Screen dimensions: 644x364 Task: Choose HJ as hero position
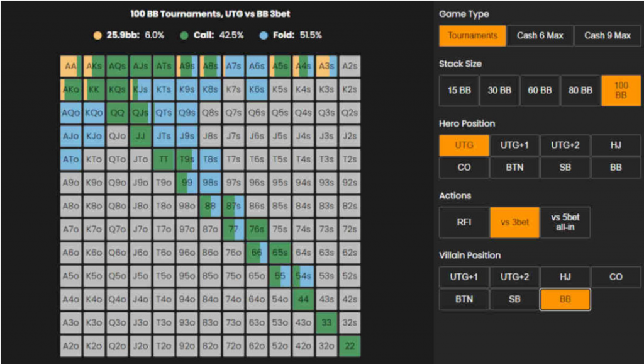tap(616, 145)
